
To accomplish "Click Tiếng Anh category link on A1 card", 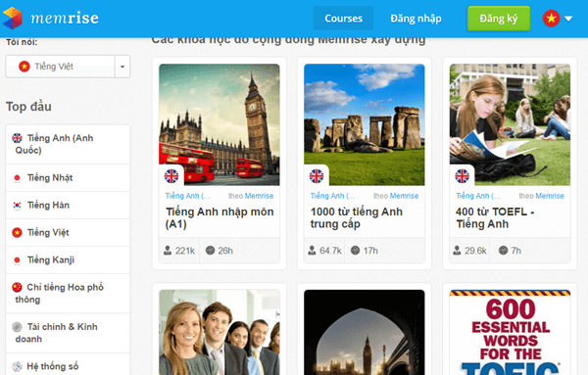I will pos(187,196).
